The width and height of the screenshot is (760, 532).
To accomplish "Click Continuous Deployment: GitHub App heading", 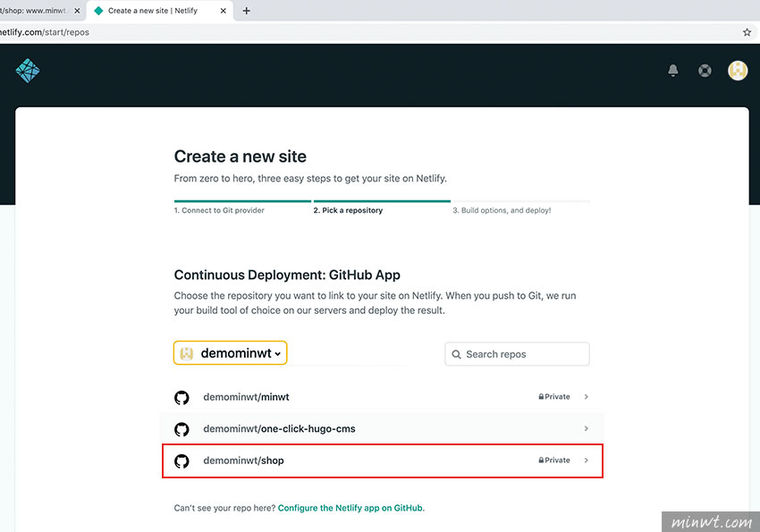I will 287,274.
